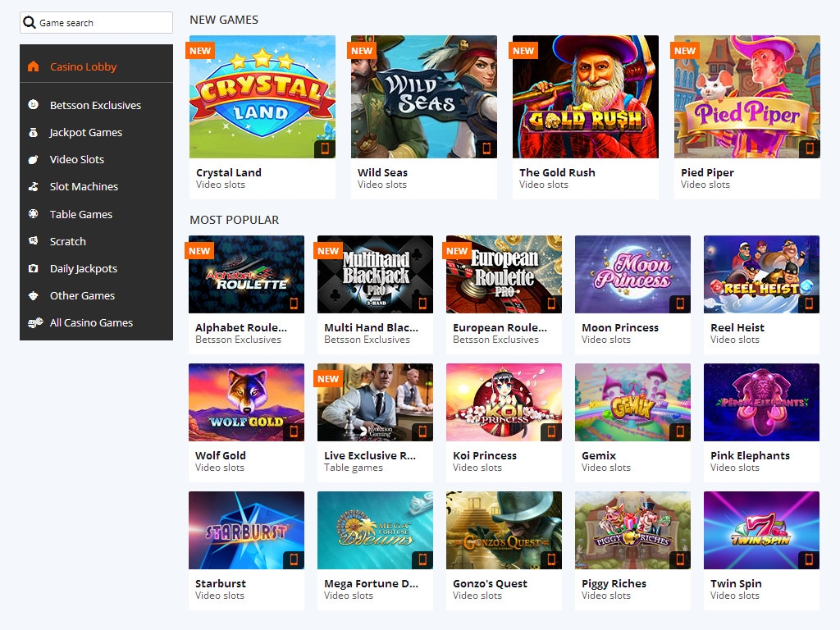Click The Gold Rush game title
Image resolution: width=840 pixels, height=630 pixels.
pos(557,172)
